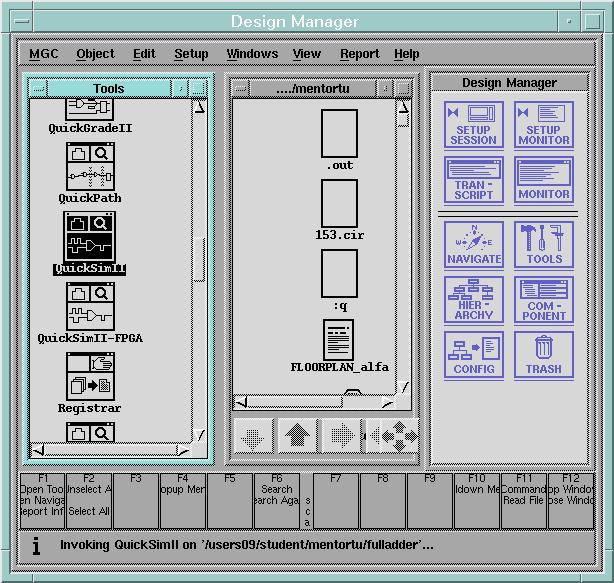The image size is (614, 583).
Task: Click the Component palette icon
Action: click(x=543, y=300)
